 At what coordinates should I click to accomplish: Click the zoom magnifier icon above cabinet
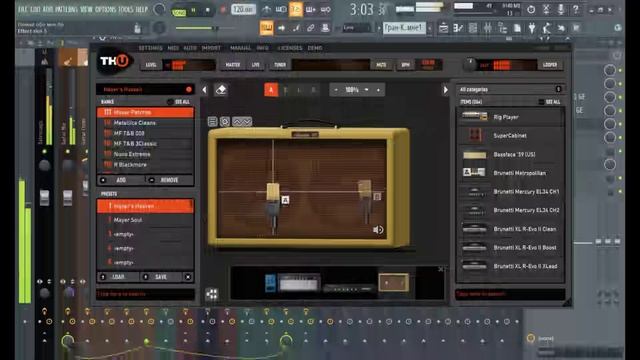point(225,122)
